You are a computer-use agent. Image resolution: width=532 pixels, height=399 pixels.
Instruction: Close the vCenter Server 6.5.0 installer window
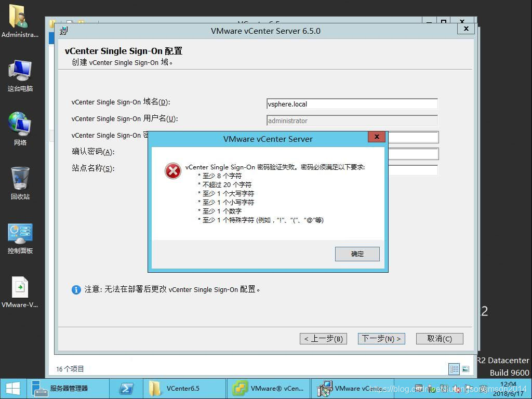466,29
